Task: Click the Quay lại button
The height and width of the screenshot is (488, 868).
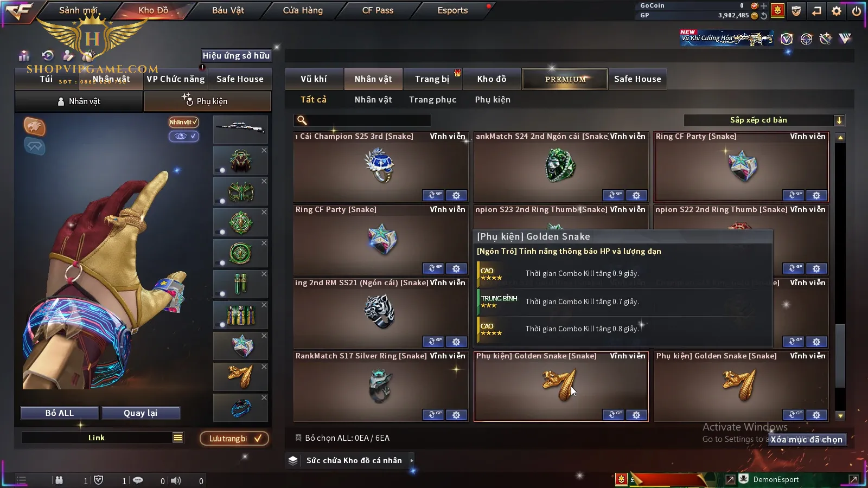Action: (141, 413)
